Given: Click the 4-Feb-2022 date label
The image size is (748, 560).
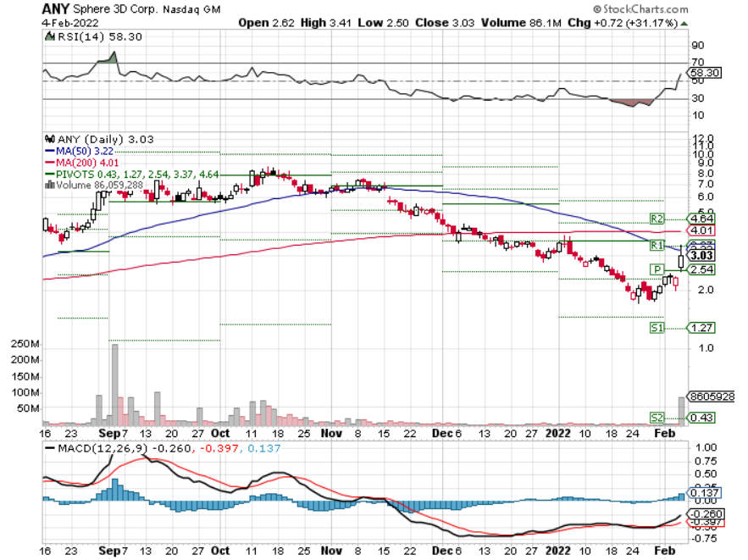Looking at the screenshot, I should click(70, 23).
